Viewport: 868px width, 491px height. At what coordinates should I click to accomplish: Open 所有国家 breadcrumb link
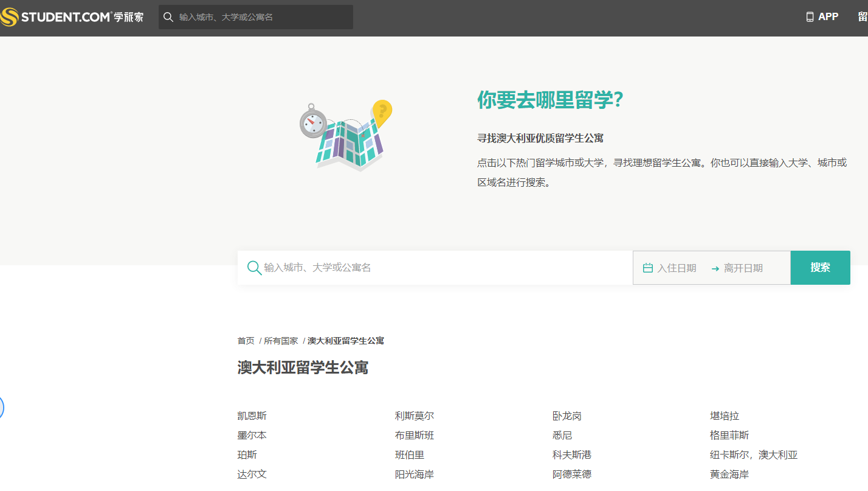[x=281, y=341]
